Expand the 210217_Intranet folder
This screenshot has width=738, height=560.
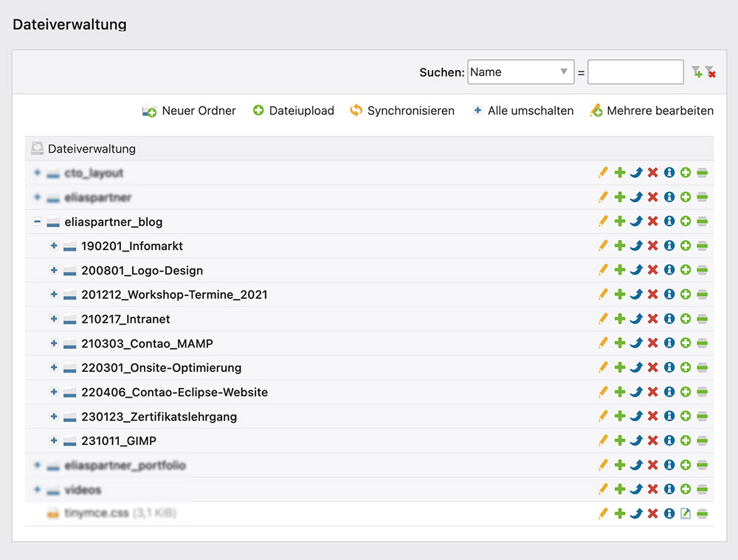point(54,319)
